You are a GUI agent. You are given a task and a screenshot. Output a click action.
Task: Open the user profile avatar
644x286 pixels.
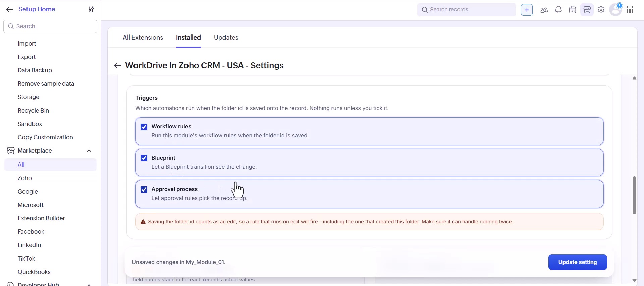(x=615, y=10)
